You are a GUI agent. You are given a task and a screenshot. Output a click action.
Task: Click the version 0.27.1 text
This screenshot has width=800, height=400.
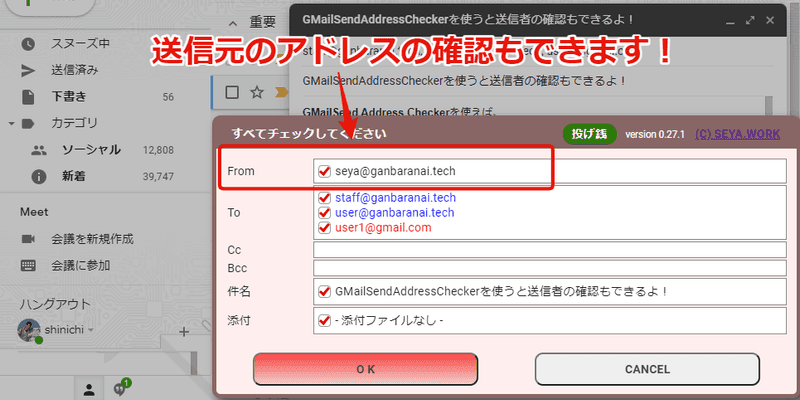click(655, 135)
